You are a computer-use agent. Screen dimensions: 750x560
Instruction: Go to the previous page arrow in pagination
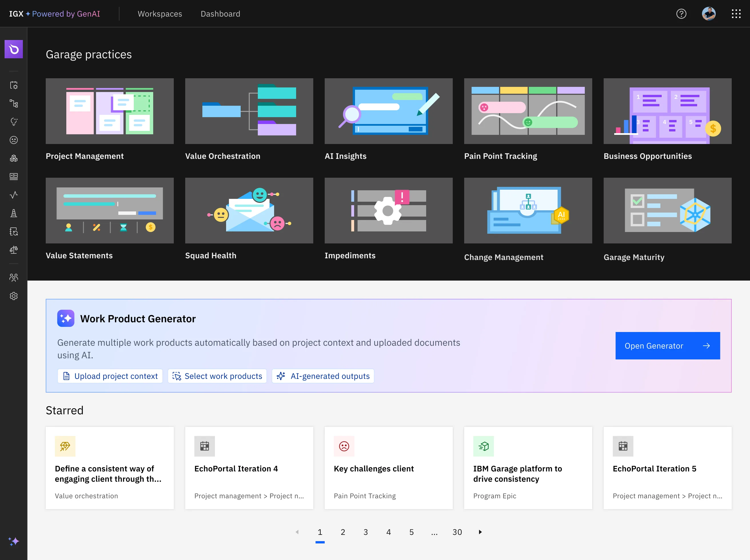pyautogui.click(x=297, y=532)
